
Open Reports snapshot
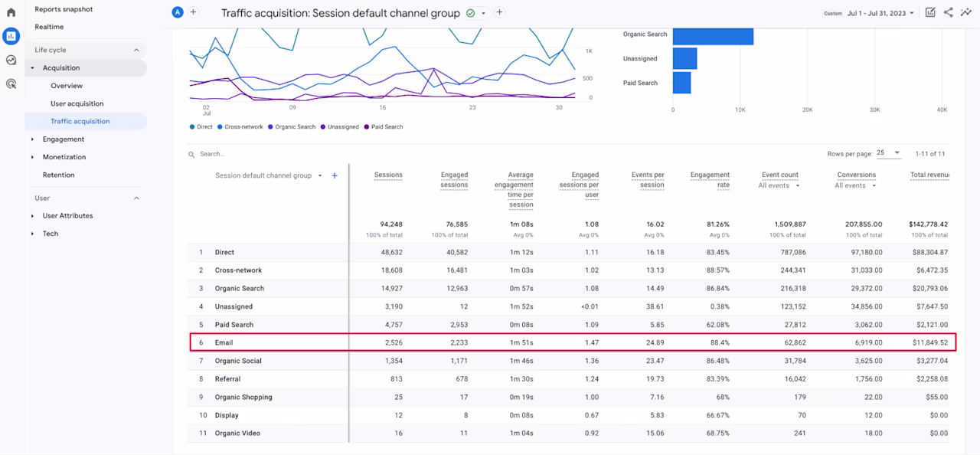click(x=64, y=9)
